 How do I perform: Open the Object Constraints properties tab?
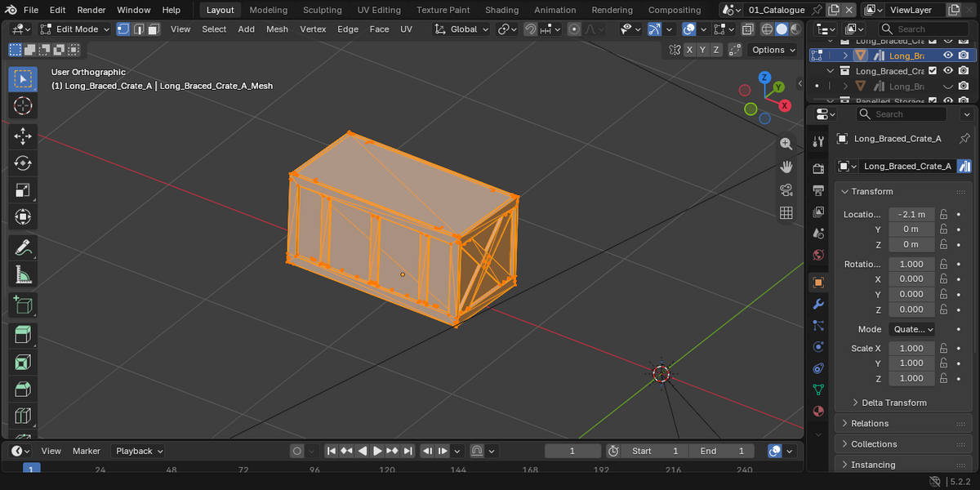point(818,367)
